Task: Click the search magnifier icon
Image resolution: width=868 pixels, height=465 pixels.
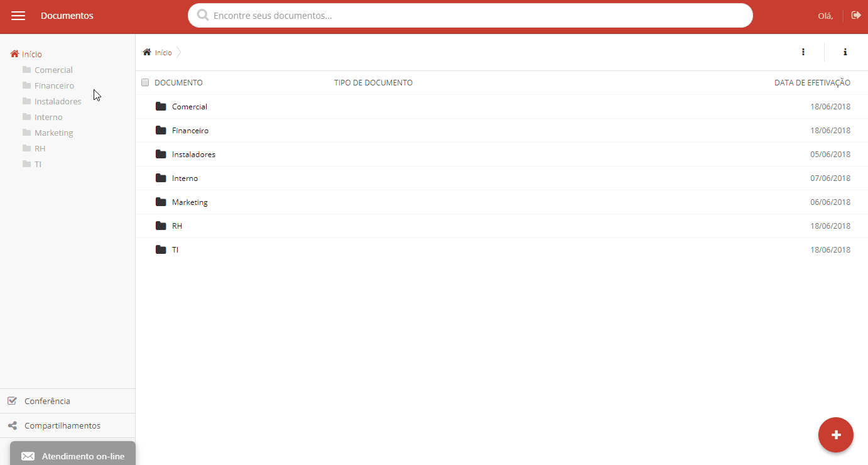Action: tap(203, 15)
